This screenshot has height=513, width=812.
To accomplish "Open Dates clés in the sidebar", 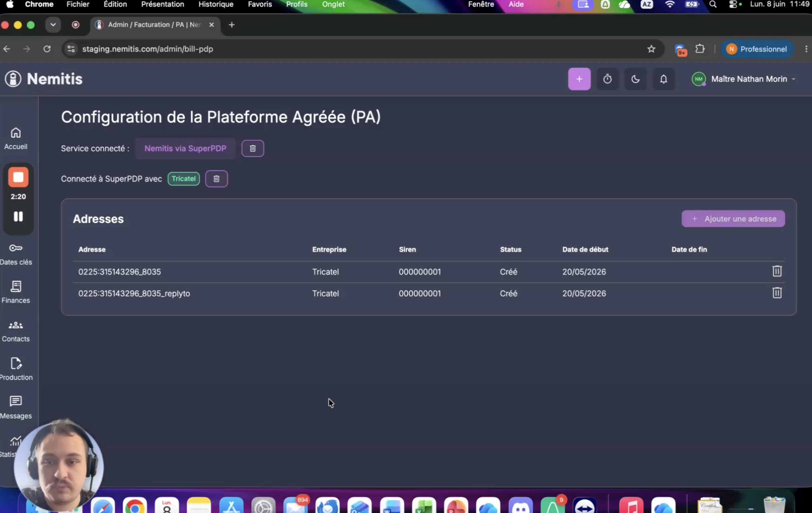I will [x=16, y=255].
